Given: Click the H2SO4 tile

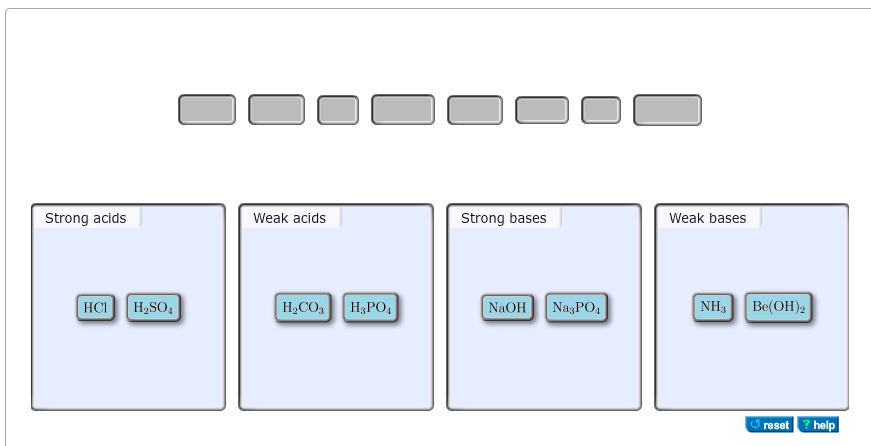Looking at the screenshot, I should tap(153, 308).
